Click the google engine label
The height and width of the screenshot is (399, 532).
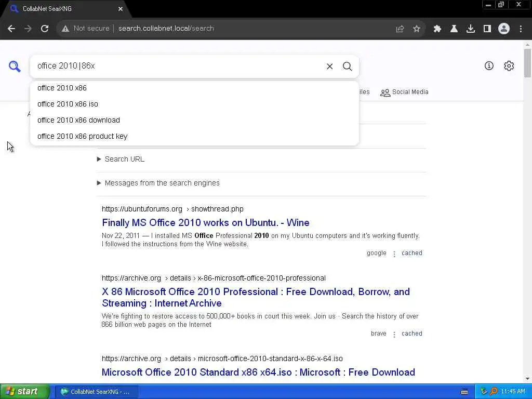376,253
